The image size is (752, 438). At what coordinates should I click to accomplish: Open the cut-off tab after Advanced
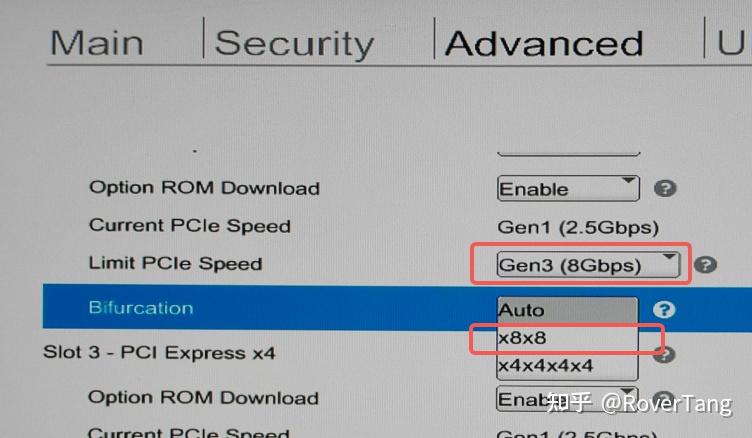730,43
